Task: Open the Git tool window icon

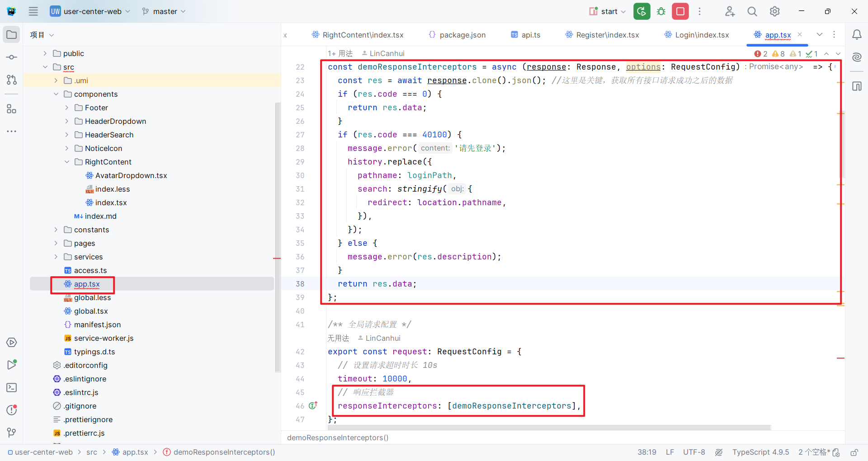Action: [12, 433]
